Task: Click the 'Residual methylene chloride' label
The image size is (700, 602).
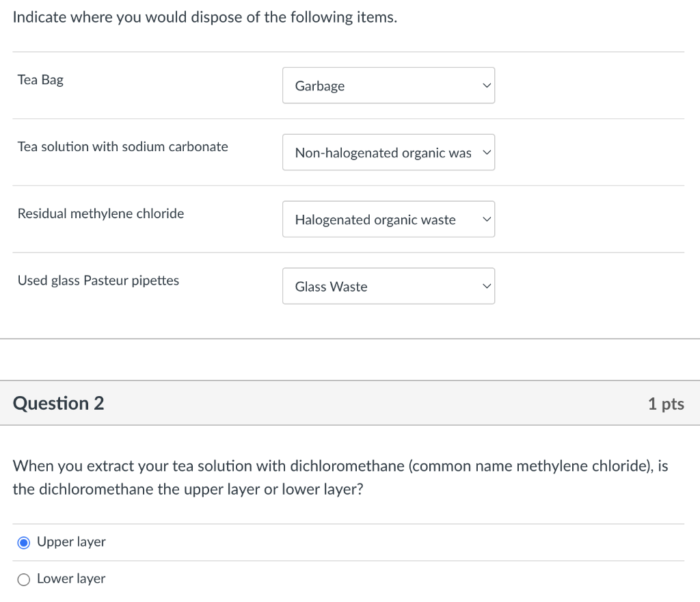Action: 100,213
